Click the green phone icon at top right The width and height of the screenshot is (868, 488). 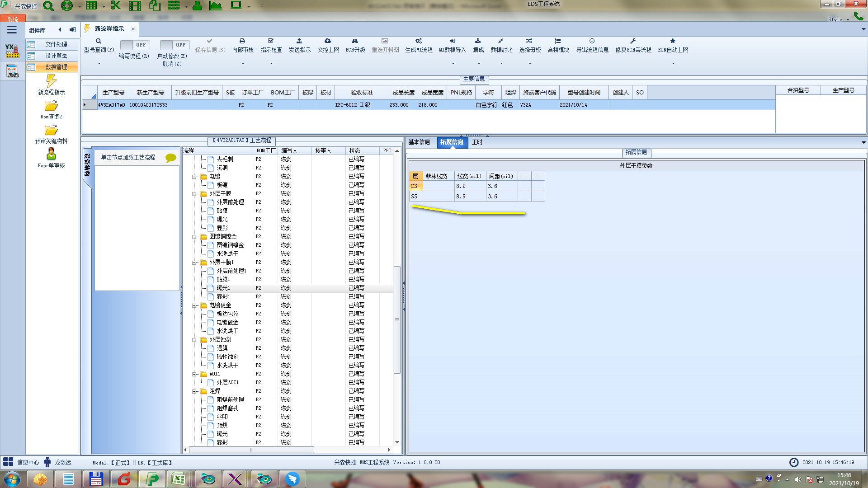tap(859, 16)
